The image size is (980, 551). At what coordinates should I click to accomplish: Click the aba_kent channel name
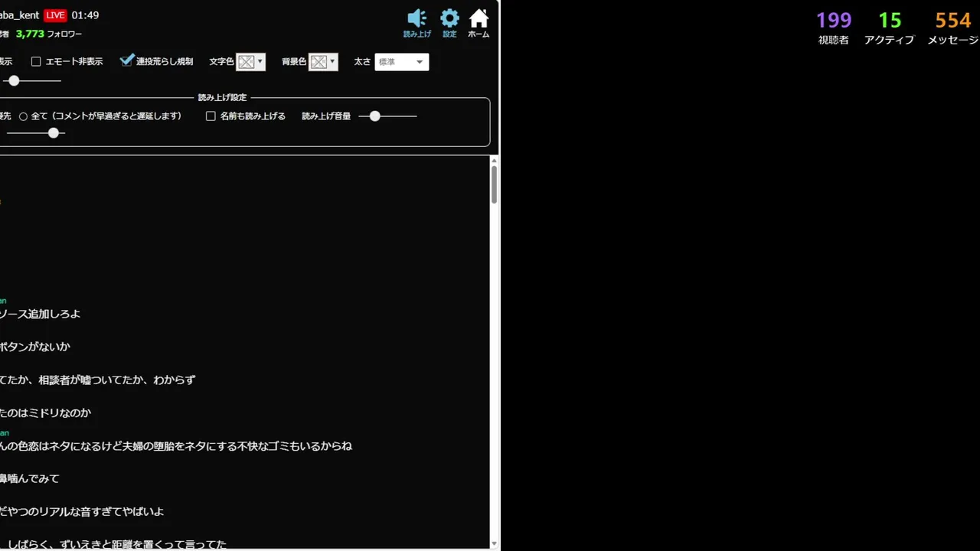tap(19, 15)
